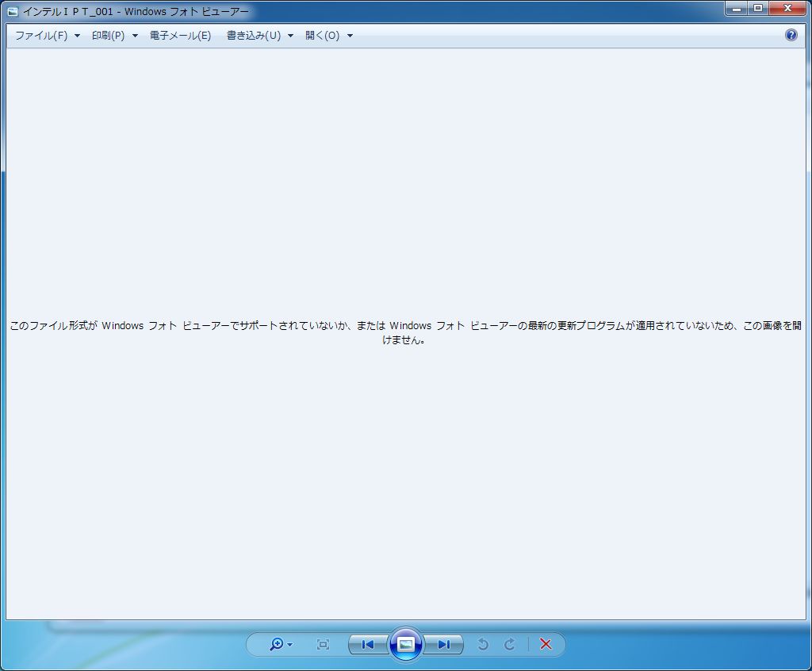Expand the ファイル dropdown arrow
Viewport: 812px width, 671px height.
[x=77, y=36]
